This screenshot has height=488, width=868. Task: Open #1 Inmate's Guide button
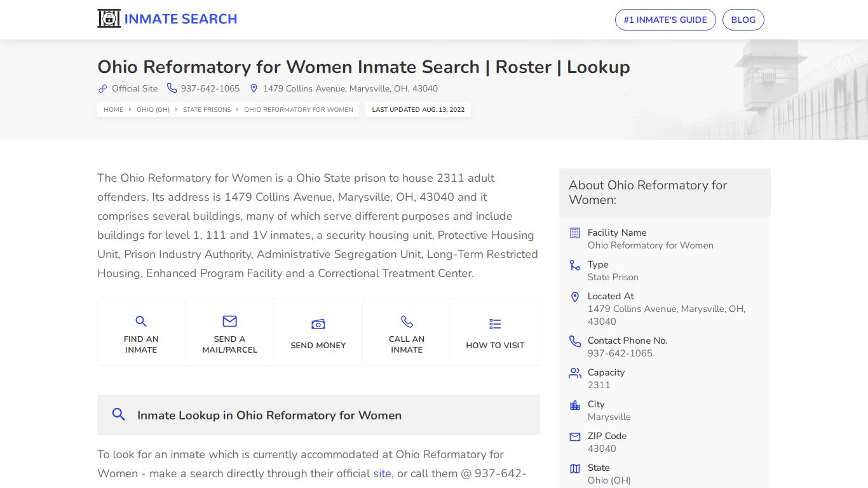coord(665,20)
